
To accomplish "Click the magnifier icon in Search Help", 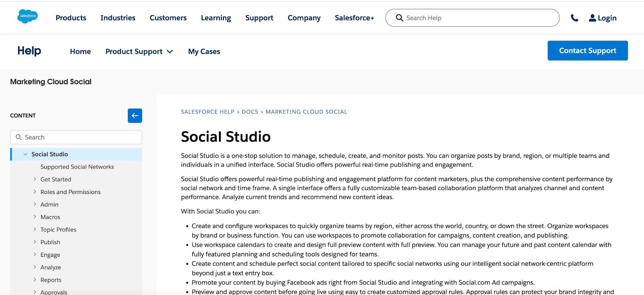I will point(399,18).
